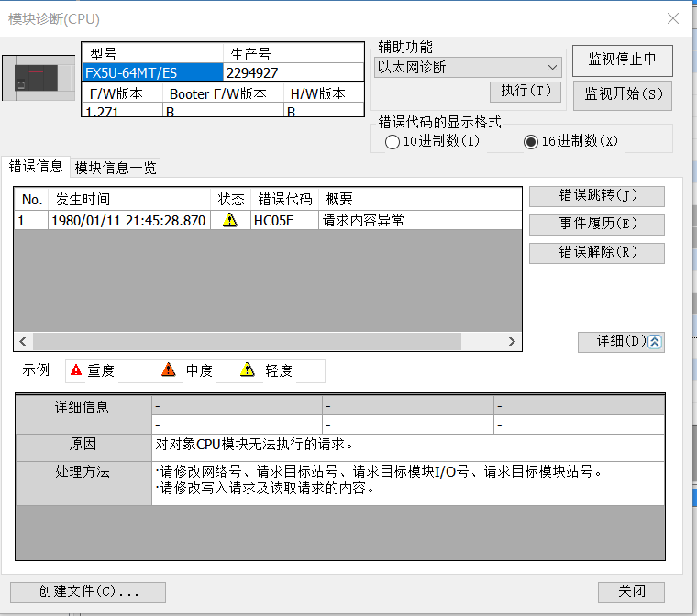Click the yellow 轻度 severity legend icon
Viewport: 697px width, 616px height.
(x=248, y=370)
